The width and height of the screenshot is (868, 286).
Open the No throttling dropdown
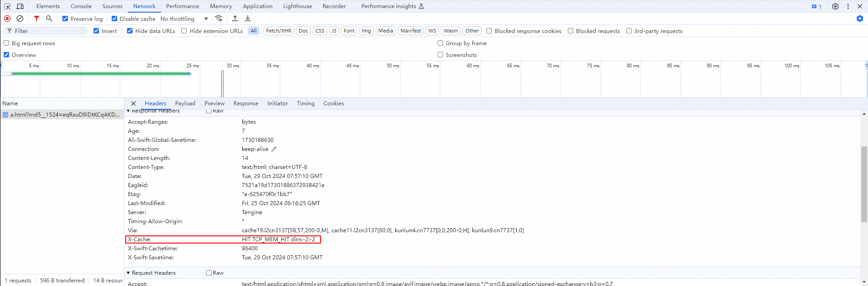click(184, 19)
